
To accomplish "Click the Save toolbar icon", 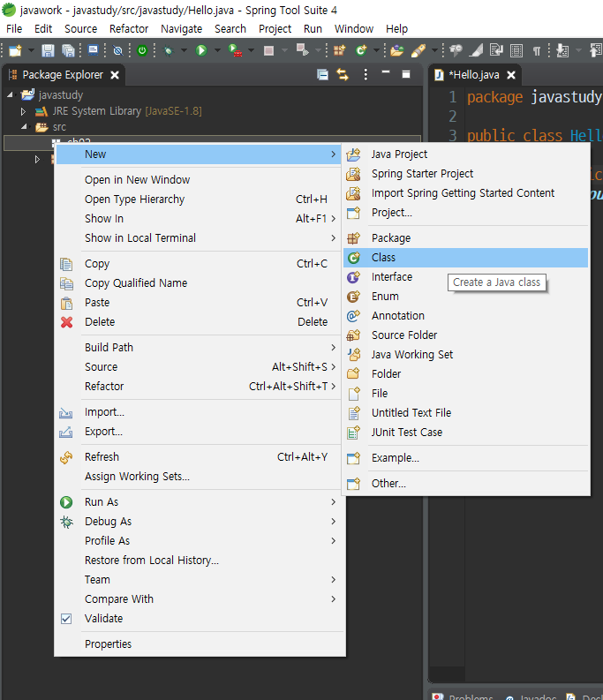I will click(x=48, y=50).
